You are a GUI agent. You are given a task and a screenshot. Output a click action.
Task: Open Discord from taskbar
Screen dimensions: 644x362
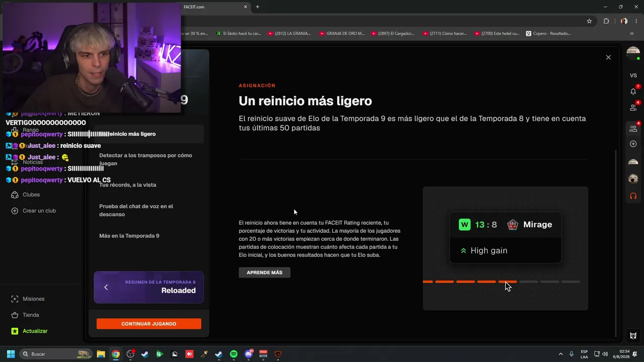pos(249,354)
